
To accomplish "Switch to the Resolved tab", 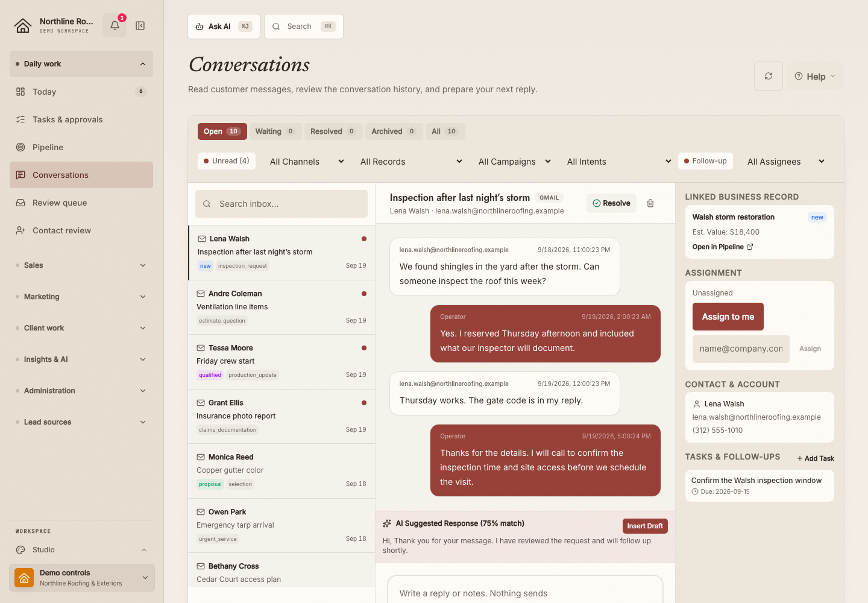I will click(x=333, y=131).
